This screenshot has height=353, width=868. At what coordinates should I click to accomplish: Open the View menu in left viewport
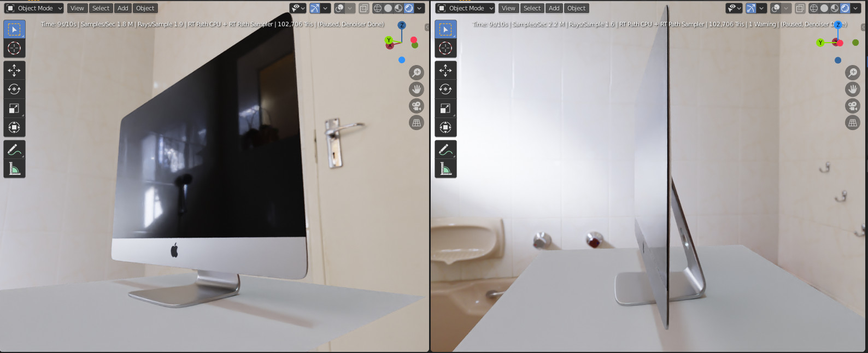(x=77, y=8)
